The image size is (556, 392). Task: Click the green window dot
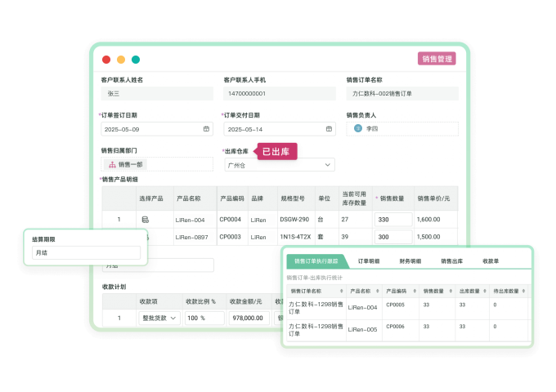tap(136, 60)
